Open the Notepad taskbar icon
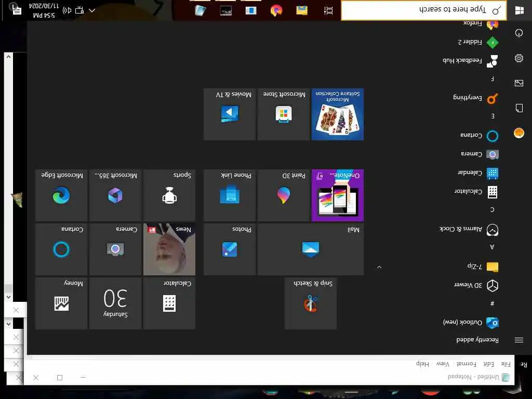The image size is (532, 399). pyautogui.click(x=200, y=10)
